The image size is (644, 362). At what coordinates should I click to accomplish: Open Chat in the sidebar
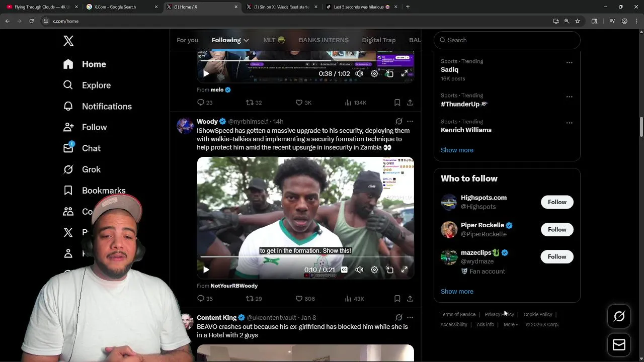click(82, 148)
